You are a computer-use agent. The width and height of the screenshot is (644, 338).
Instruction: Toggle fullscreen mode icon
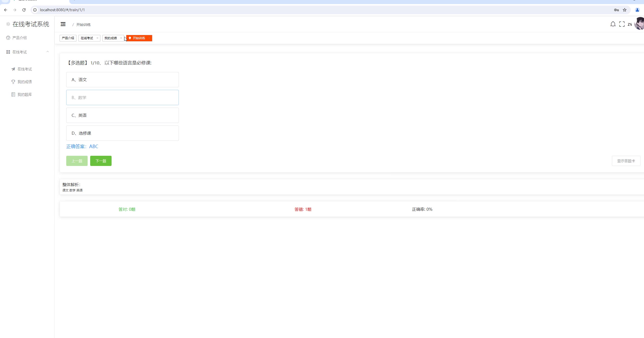[622, 24]
